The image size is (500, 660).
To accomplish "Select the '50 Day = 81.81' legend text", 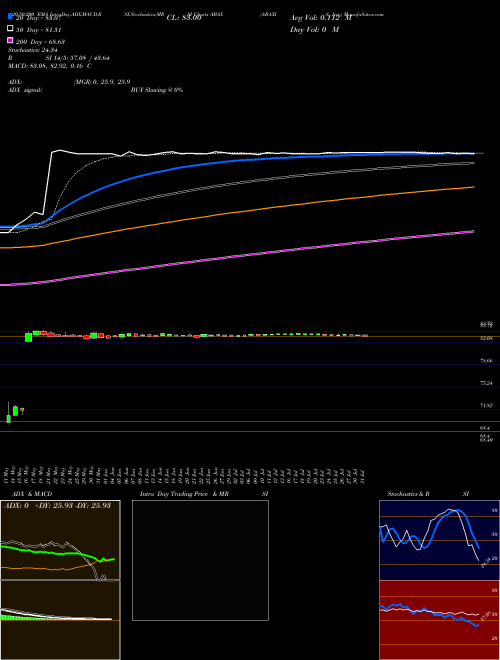I will [x=38, y=30].
